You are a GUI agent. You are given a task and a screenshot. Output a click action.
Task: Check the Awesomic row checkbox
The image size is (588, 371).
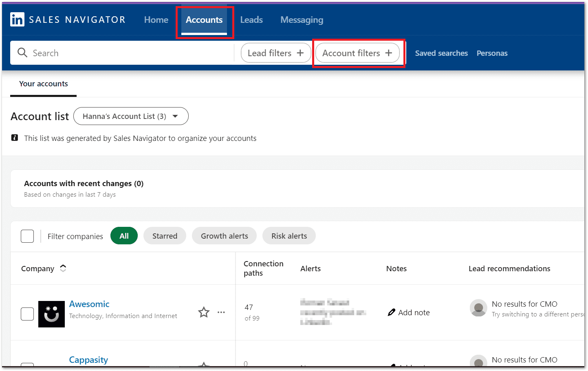tap(27, 314)
